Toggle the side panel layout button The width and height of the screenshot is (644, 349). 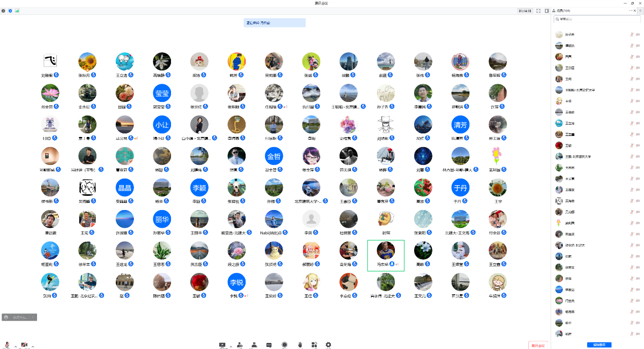(x=547, y=11)
